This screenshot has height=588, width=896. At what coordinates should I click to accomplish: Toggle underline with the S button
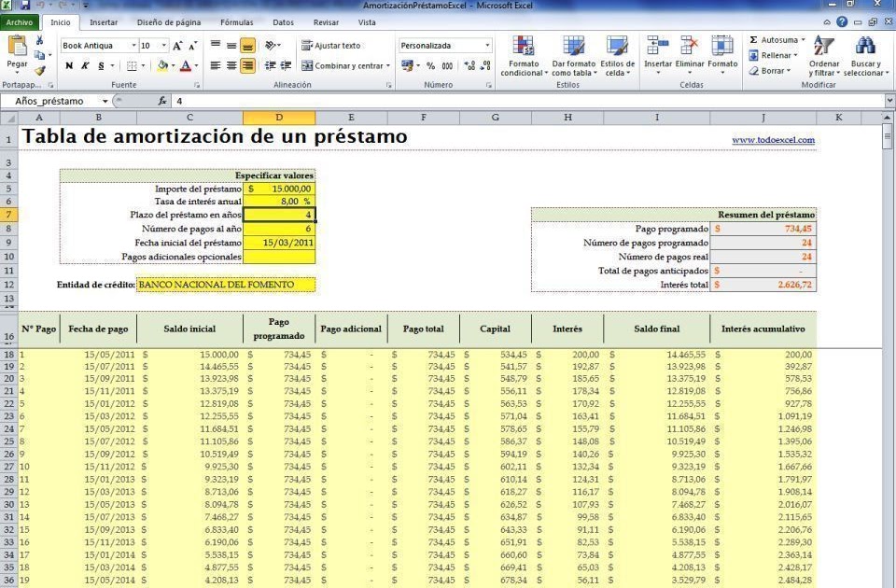[100, 63]
